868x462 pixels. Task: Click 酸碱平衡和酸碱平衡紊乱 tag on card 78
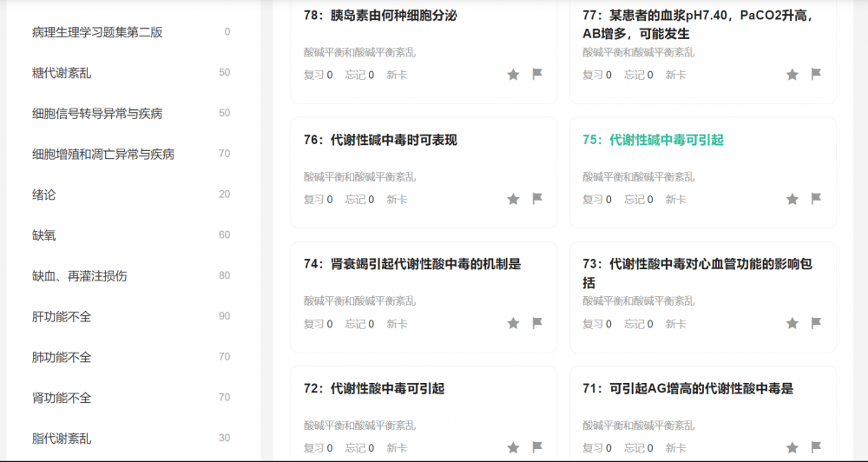pos(360,53)
